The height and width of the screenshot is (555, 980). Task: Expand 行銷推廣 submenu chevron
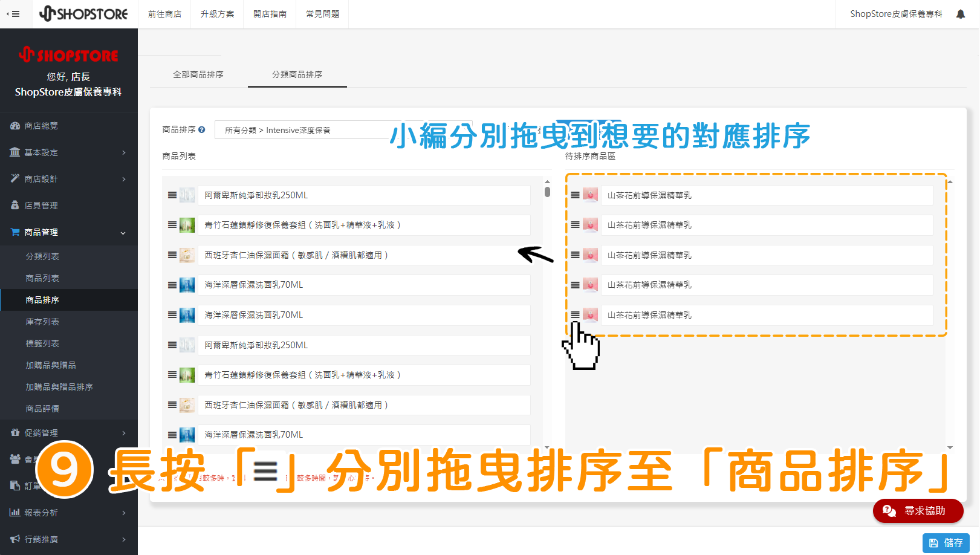(124, 539)
